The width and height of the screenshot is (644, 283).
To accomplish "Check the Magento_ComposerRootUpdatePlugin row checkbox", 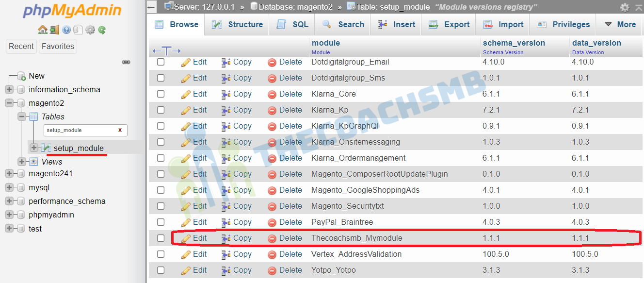I will coord(161,174).
